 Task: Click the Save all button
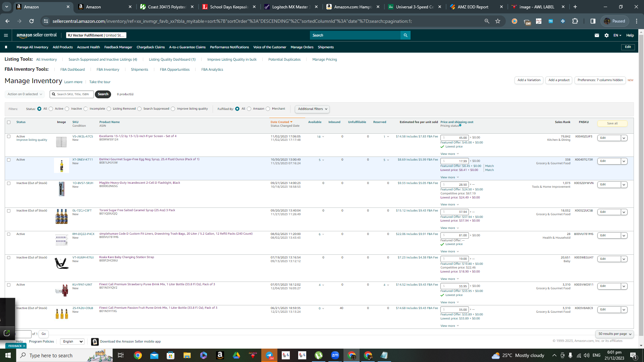[612, 124]
